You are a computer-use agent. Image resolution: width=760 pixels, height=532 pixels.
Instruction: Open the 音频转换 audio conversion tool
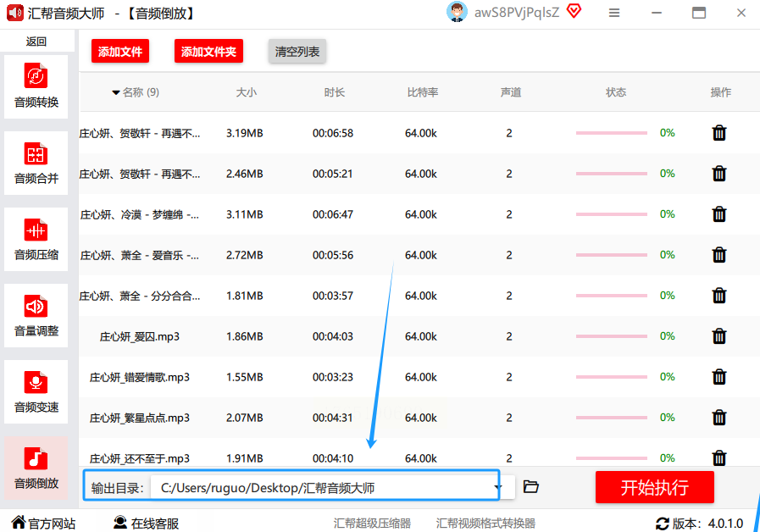(x=36, y=87)
